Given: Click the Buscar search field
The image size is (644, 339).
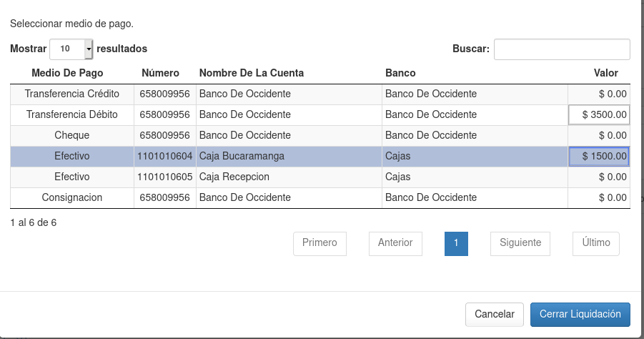Looking at the screenshot, I should point(561,49).
